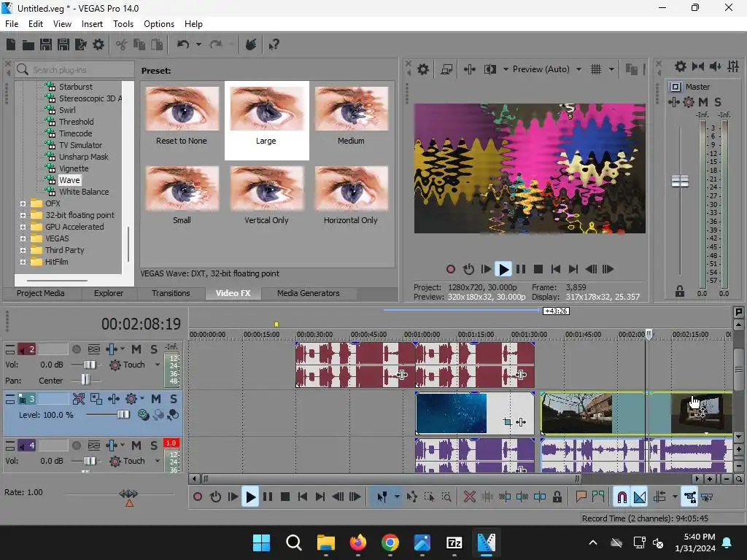The height and width of the screenshot is (560, 747).
Task: Select the Horizontal Only wave preset
Action: (351, 195)
